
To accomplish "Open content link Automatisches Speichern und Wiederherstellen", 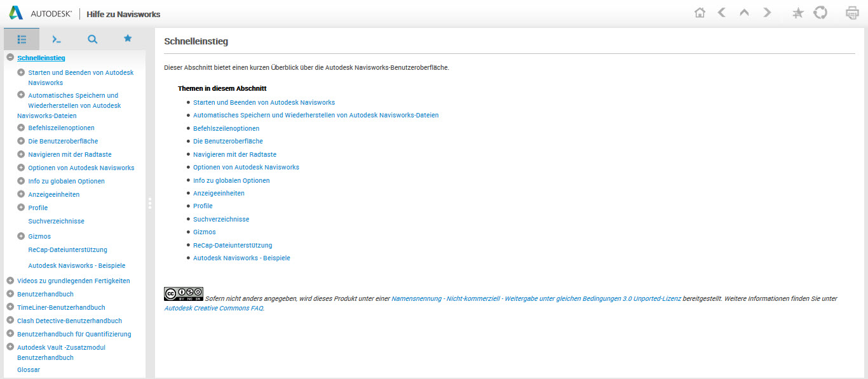I will pyautogui.click(x=316, y=115).
